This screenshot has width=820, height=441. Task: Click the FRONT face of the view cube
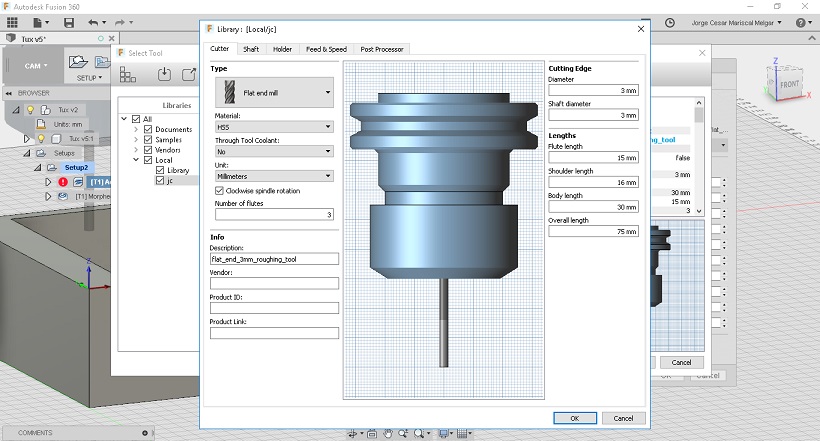tap(789, 84)
